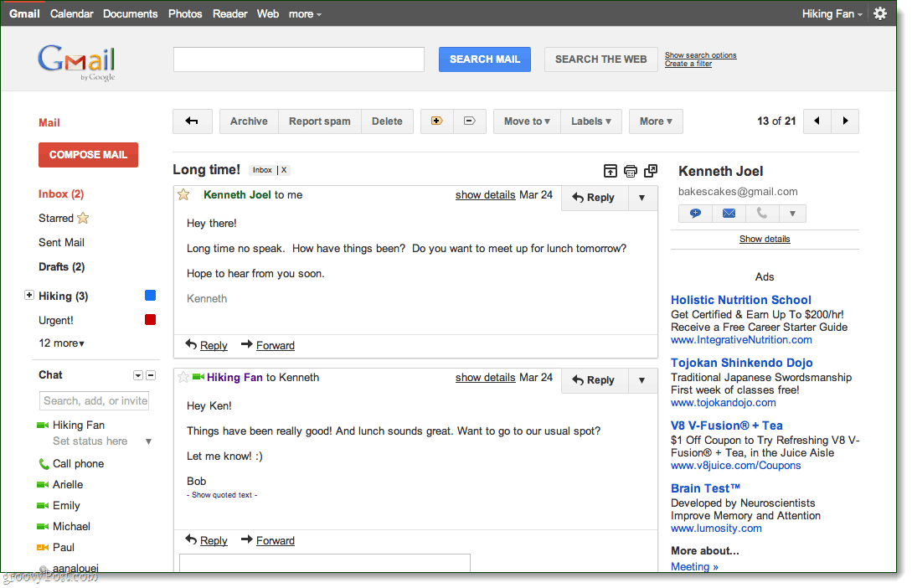Star the Hiking Fan message
Viewport: 912px width, 588px height.
[183, 378]
